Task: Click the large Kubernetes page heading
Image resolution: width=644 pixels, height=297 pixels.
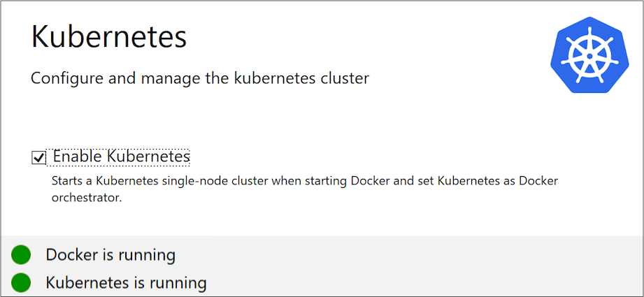Action: click(109, 36)
